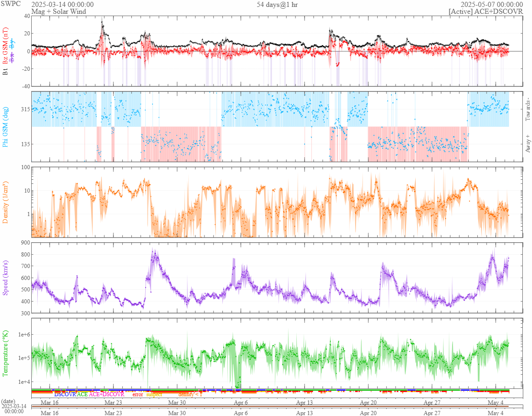
Task: Click the red 'error' legend entry
Action: [x=138, y=394]
